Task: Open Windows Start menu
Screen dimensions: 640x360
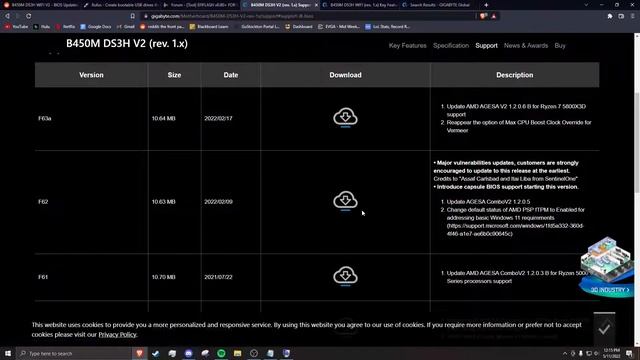Action: click(x=8, y=353)
